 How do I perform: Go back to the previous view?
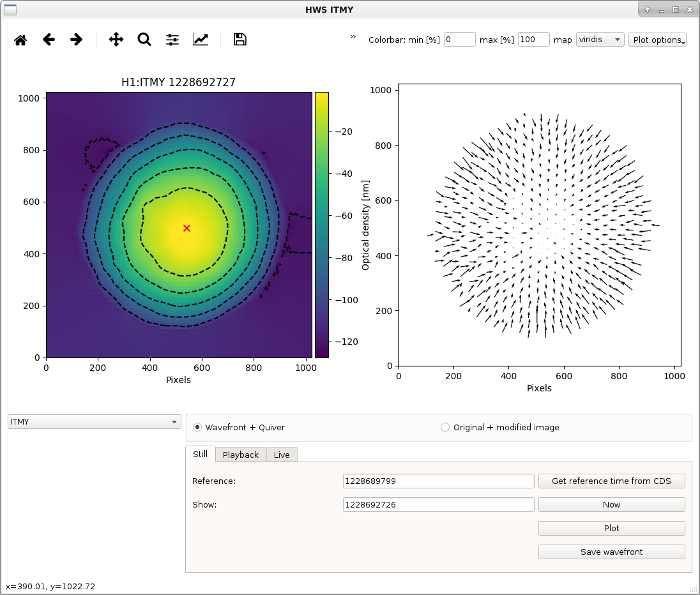49,40
